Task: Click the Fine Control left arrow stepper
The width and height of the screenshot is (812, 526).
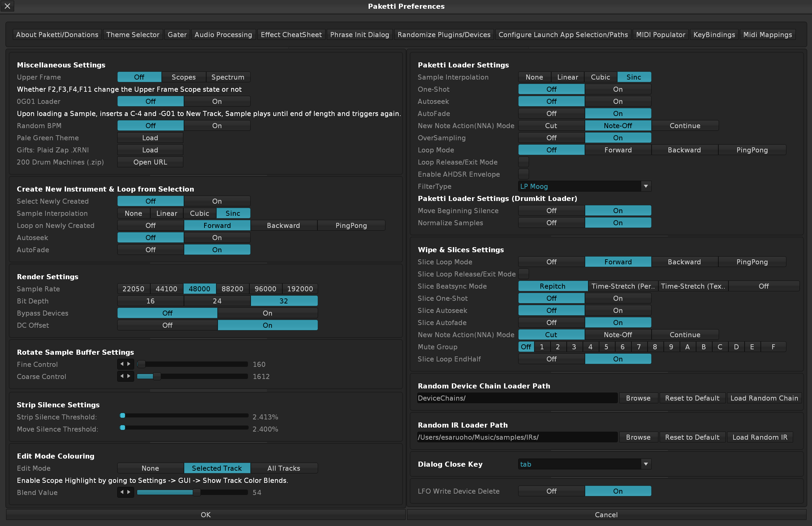Action: [x=122, y=364]
